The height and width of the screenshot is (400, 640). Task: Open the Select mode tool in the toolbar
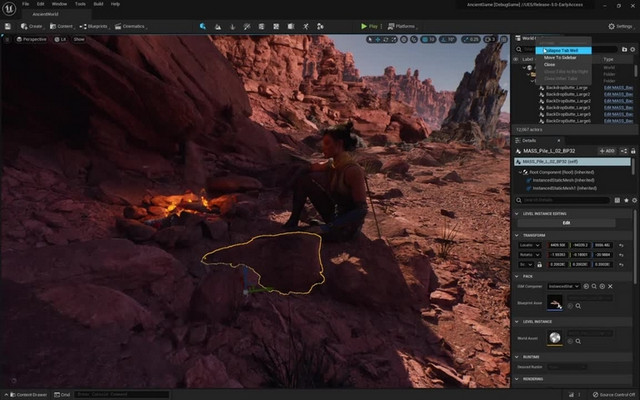click(x=203, y=26)
